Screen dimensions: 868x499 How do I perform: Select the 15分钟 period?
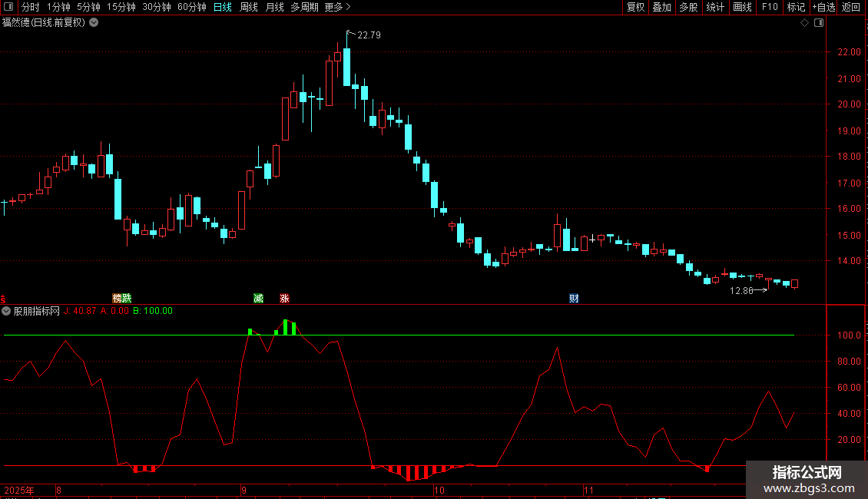[x=121, y=7]
